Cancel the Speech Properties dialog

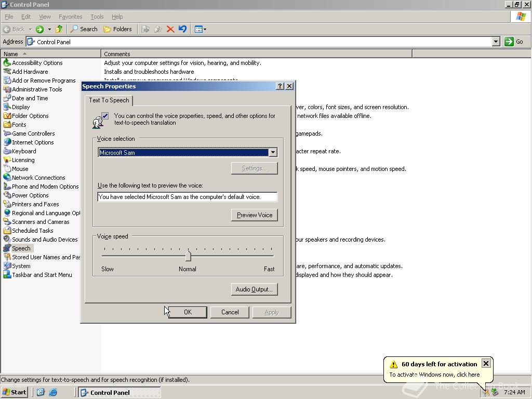[230, 312]
